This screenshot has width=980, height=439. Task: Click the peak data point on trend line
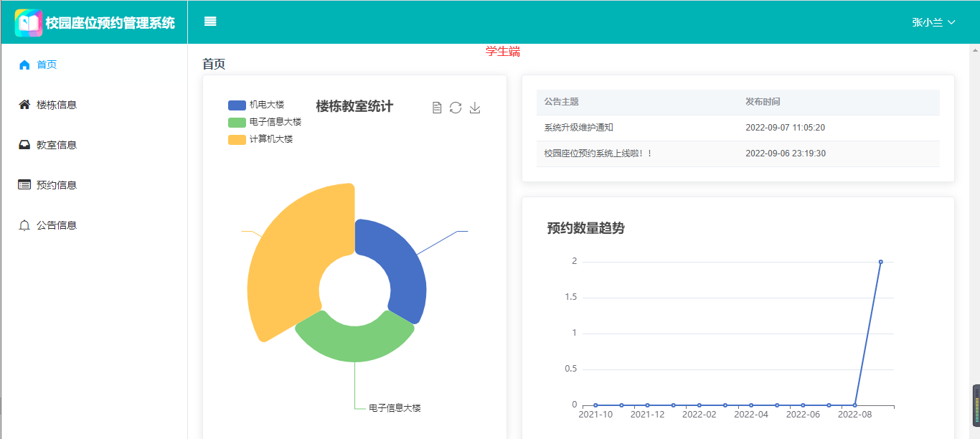pyautogui.click(x=880, y=262)
